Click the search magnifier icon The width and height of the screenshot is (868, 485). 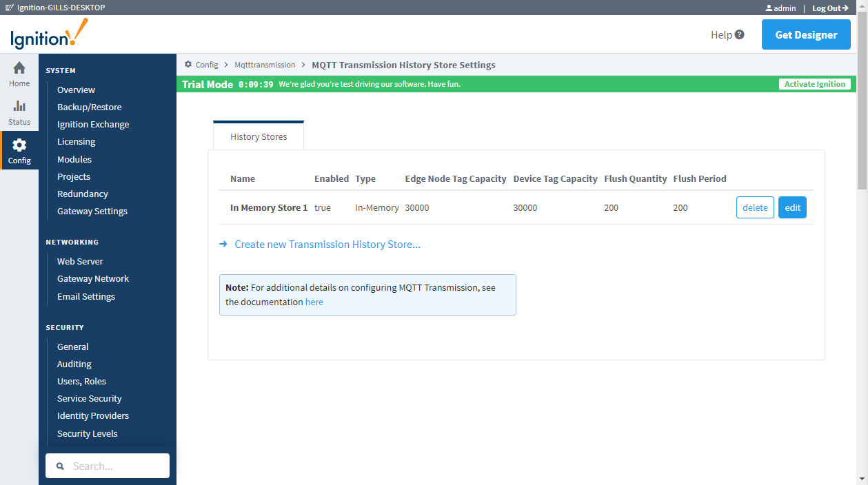click(x=61, y=466)
